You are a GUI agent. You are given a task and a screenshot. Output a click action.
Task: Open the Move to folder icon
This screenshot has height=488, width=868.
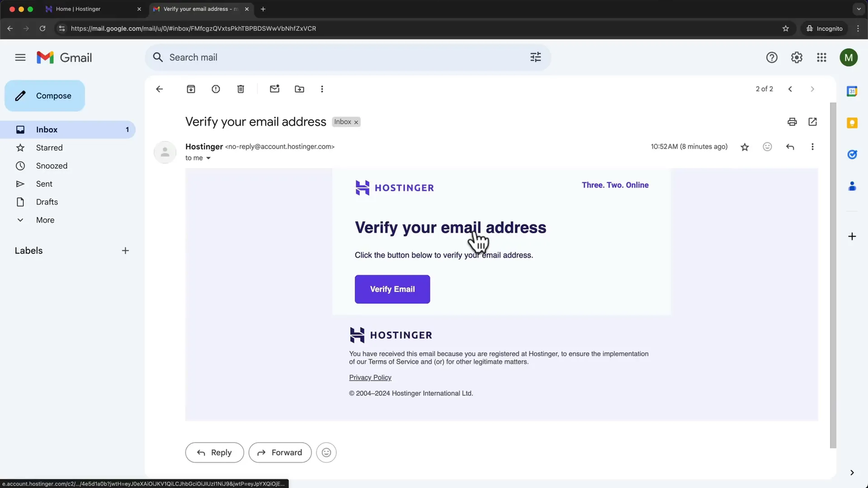[299, 89]
